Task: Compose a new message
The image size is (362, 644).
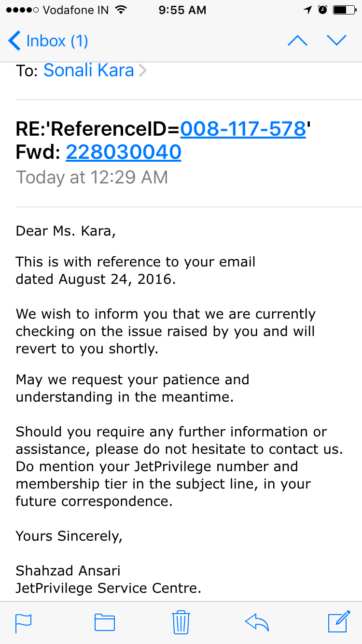Action: click(x=339, y=621)
